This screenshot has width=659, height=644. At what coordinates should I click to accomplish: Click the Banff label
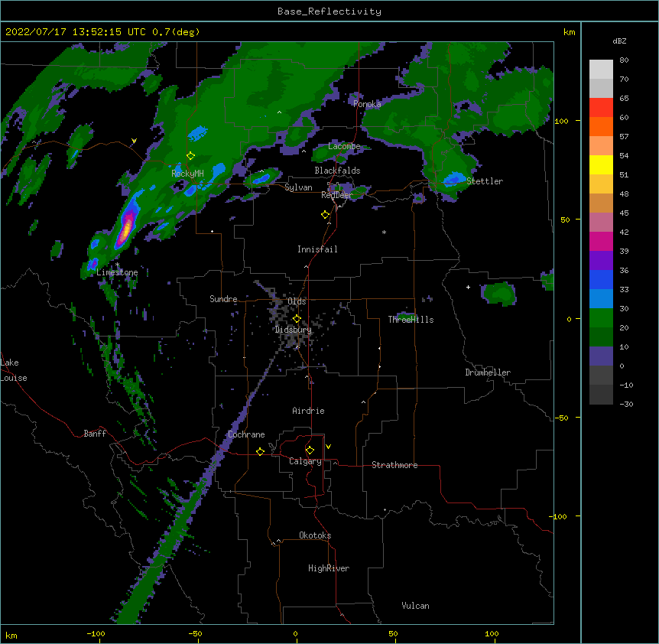point(95,434)
